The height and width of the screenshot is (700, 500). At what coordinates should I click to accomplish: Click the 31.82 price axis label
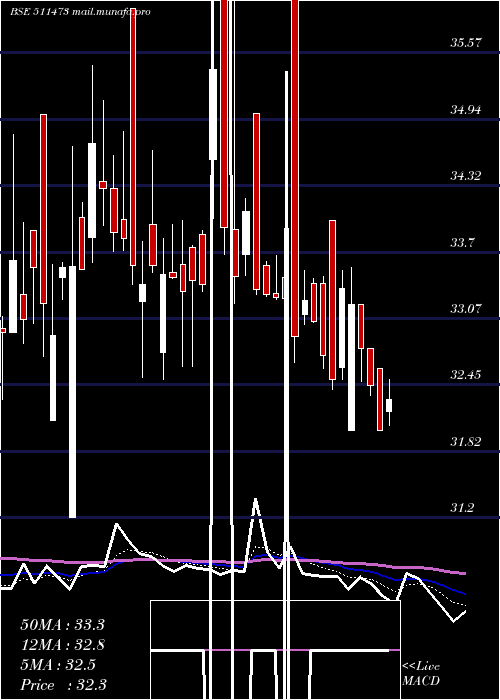466,442
